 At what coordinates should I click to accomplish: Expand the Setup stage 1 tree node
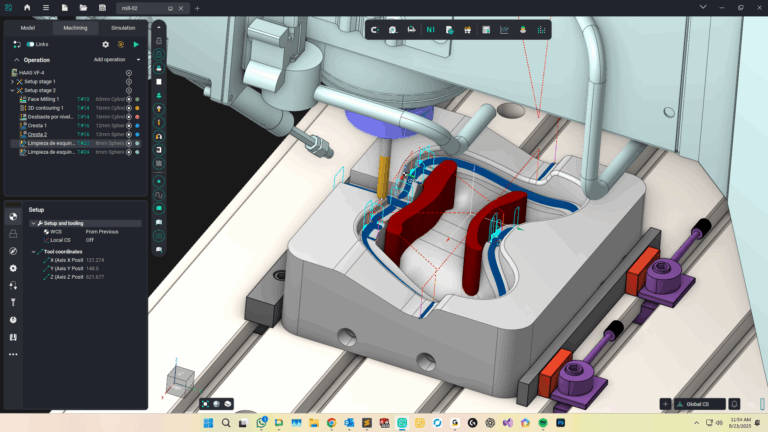point(13,81)
